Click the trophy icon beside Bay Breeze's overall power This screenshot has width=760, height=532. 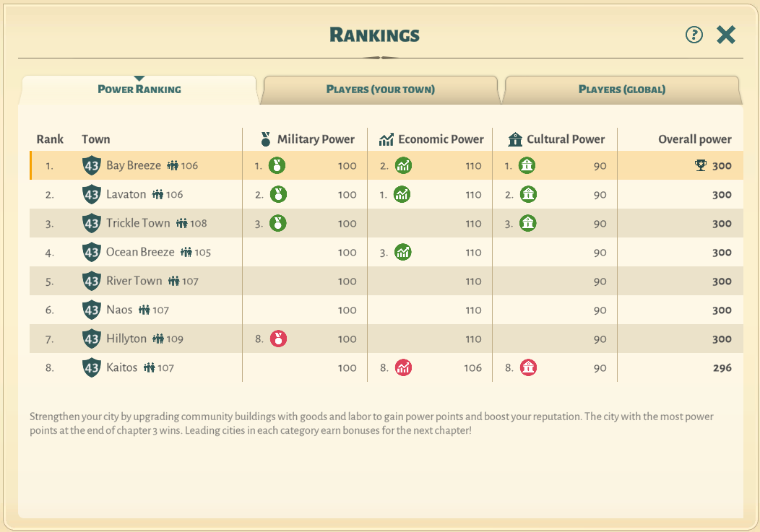click(700, 165)
